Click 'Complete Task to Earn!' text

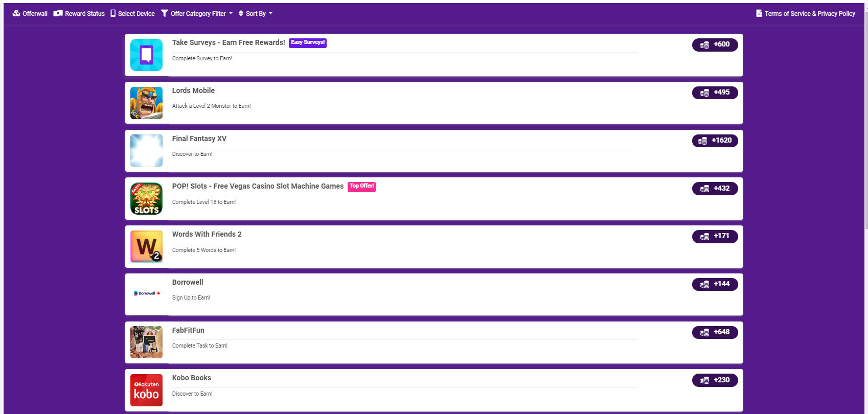(x=200, y=346)
